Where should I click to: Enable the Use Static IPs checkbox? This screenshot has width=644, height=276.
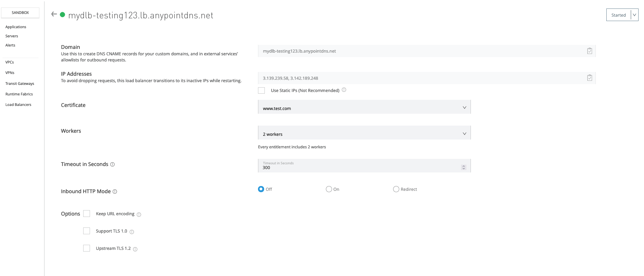[261, 90]
